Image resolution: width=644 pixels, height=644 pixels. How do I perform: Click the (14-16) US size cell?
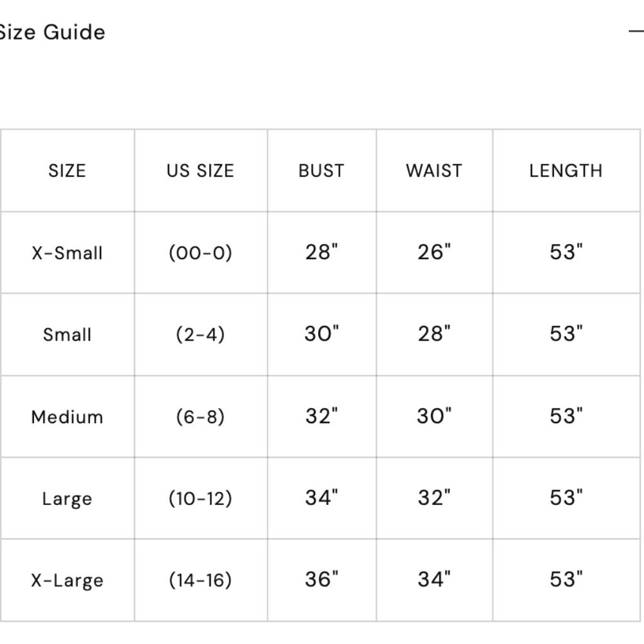200,580
